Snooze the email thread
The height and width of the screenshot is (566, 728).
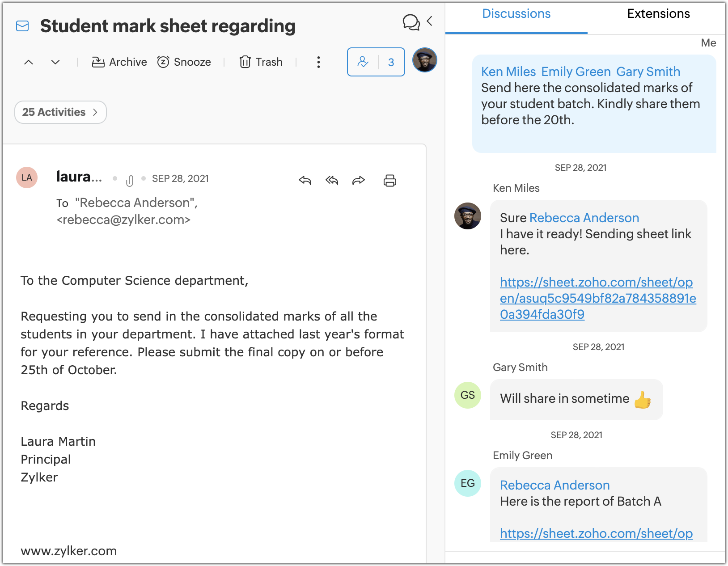coord(184,62)
